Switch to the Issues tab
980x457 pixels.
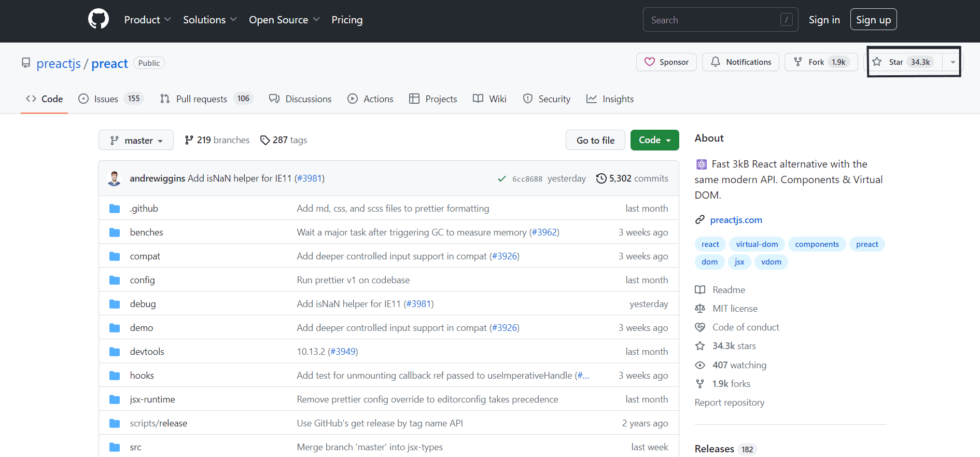110,99
